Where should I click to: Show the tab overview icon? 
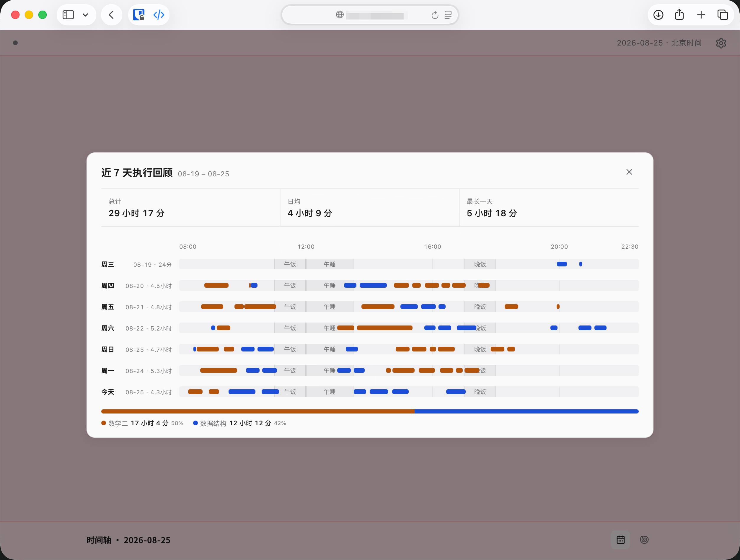(x=722, y=15)
